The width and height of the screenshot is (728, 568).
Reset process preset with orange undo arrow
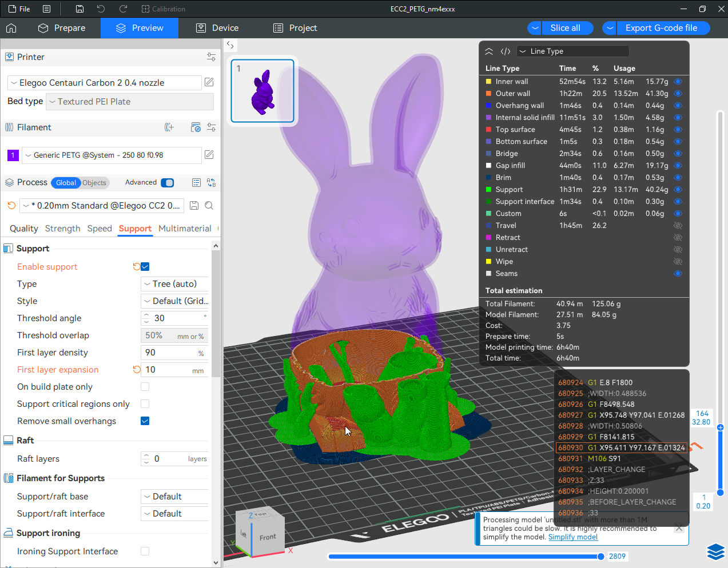tap(11, 205)
